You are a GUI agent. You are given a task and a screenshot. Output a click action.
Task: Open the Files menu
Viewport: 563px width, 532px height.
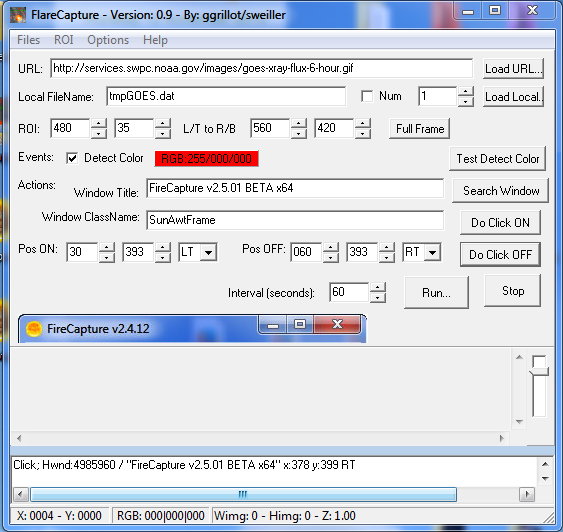tap(28, 40)
